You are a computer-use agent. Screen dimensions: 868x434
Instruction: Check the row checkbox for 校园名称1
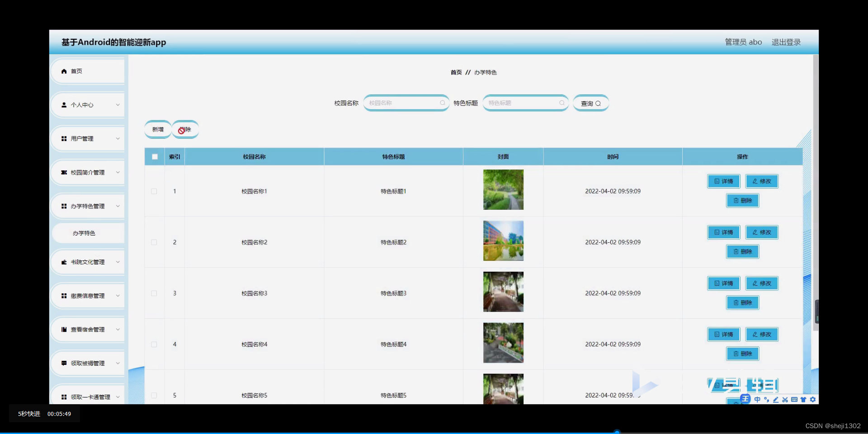coord(154,191)
